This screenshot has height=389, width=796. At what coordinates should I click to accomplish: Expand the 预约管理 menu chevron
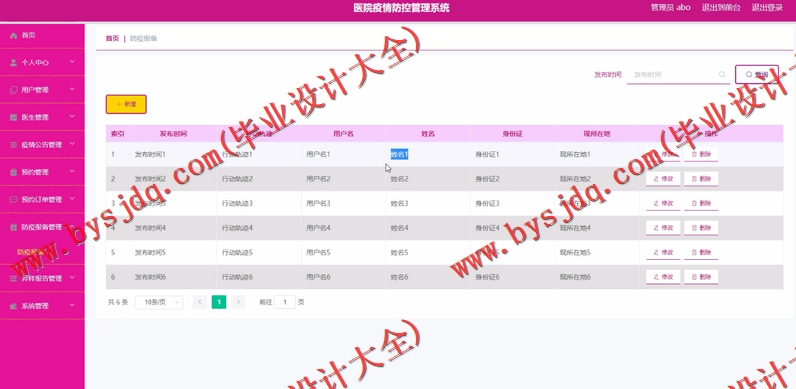tap(72, 172)
